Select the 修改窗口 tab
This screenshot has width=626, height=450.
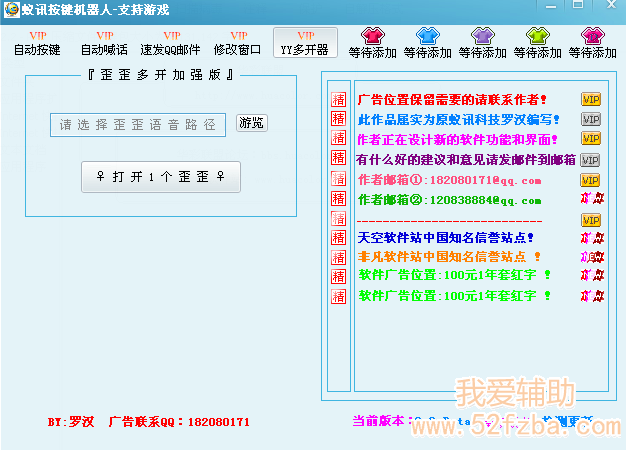click(x=238, y=43)
